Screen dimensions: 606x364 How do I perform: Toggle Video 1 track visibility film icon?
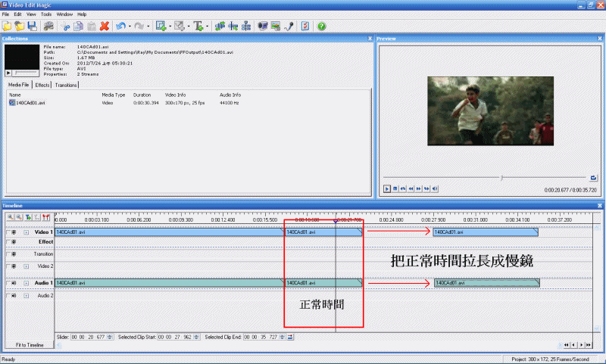[14, 232]
